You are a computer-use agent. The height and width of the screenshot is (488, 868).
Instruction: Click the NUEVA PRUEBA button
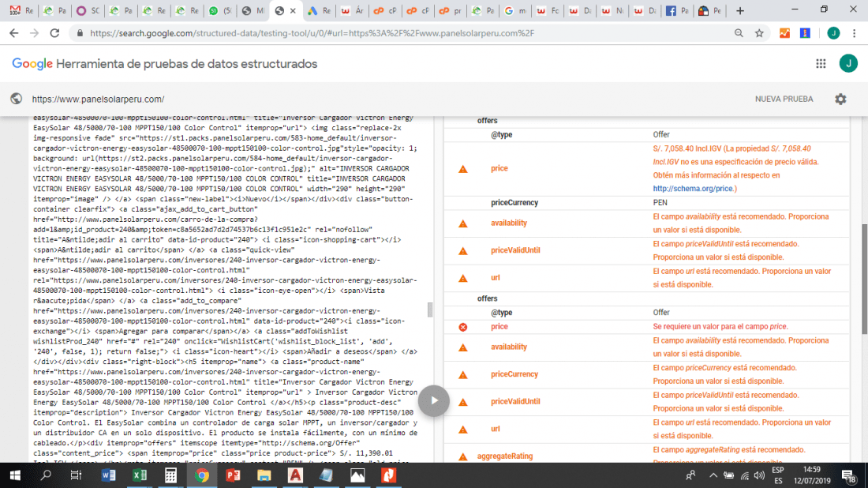click(x=784, y=99)
